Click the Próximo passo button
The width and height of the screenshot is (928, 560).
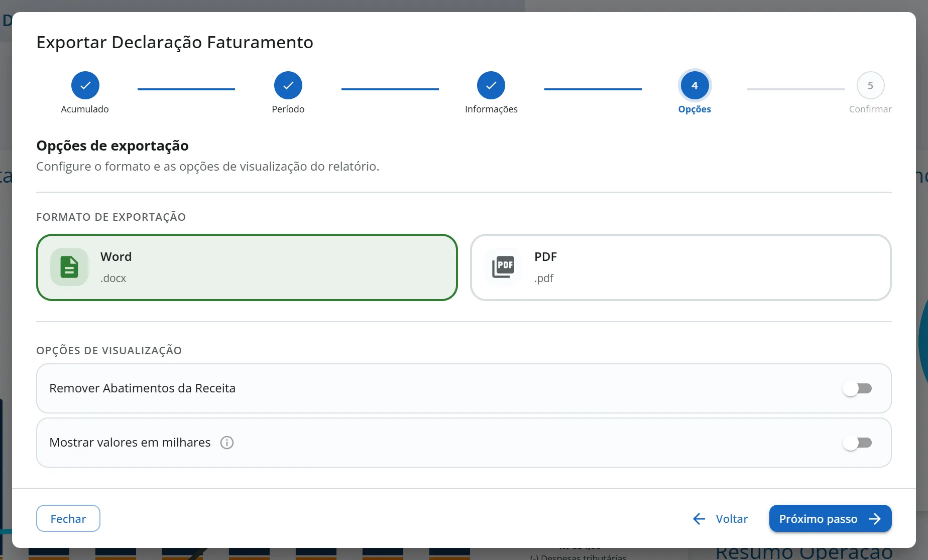830,518
